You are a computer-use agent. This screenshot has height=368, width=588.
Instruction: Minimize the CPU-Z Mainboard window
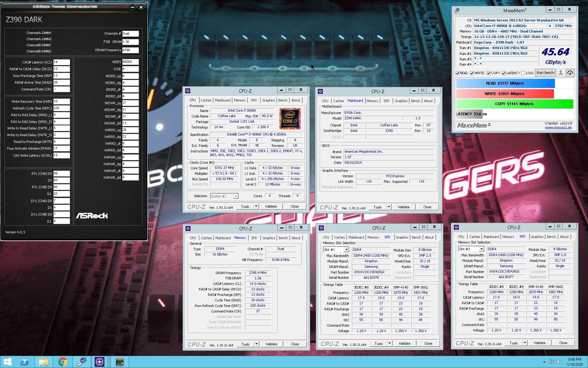click(x=414, y=90)
